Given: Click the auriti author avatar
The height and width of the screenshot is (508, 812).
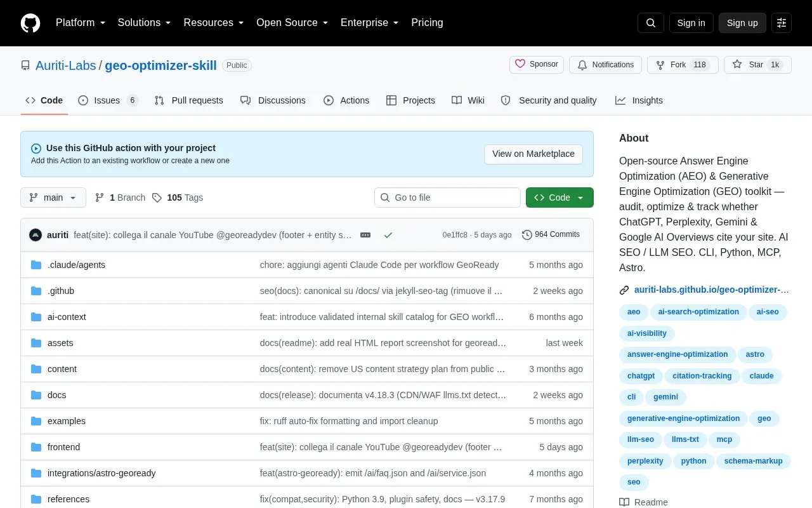Looking at the screenshot, I should click(36, 235).
